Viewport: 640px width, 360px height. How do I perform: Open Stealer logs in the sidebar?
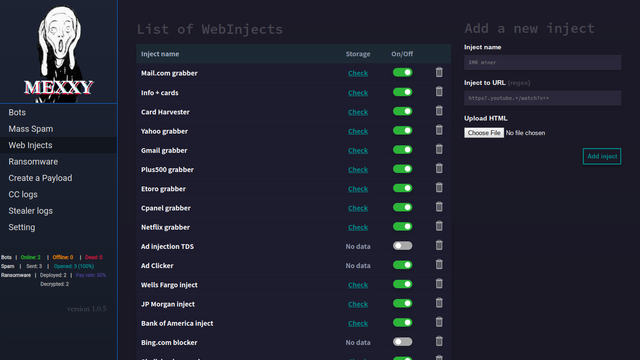[x=58, y=211]
